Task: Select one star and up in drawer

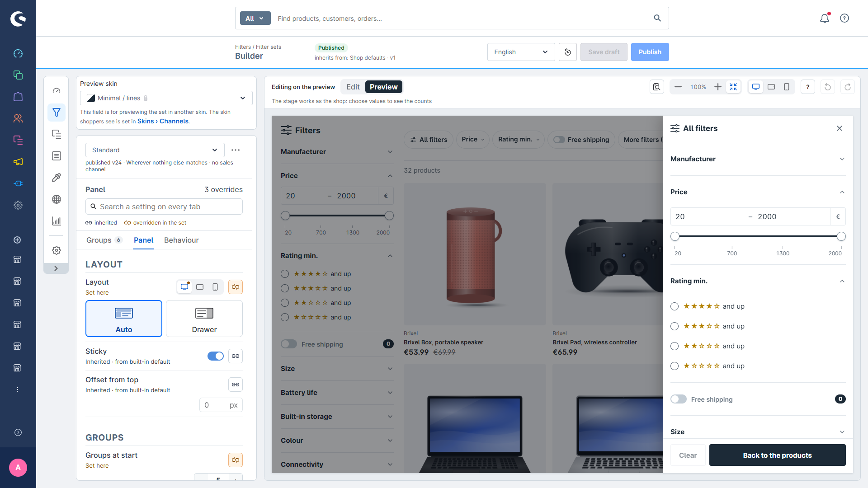Action: (675, 366)
